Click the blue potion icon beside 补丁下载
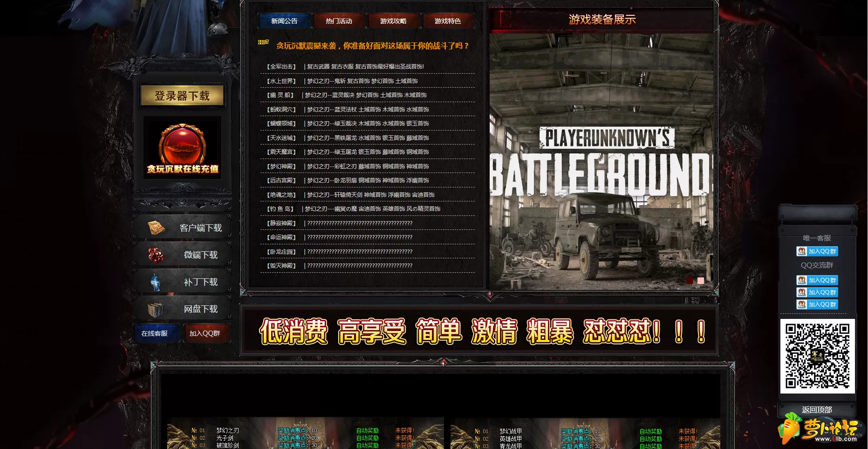868x449 pixels. (156, 282)
